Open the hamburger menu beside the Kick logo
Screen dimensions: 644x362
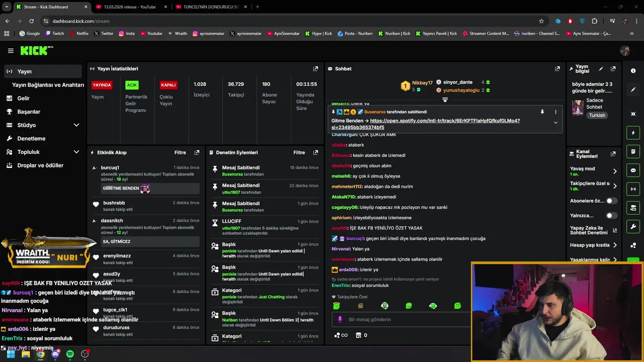[x=11, y=51]
